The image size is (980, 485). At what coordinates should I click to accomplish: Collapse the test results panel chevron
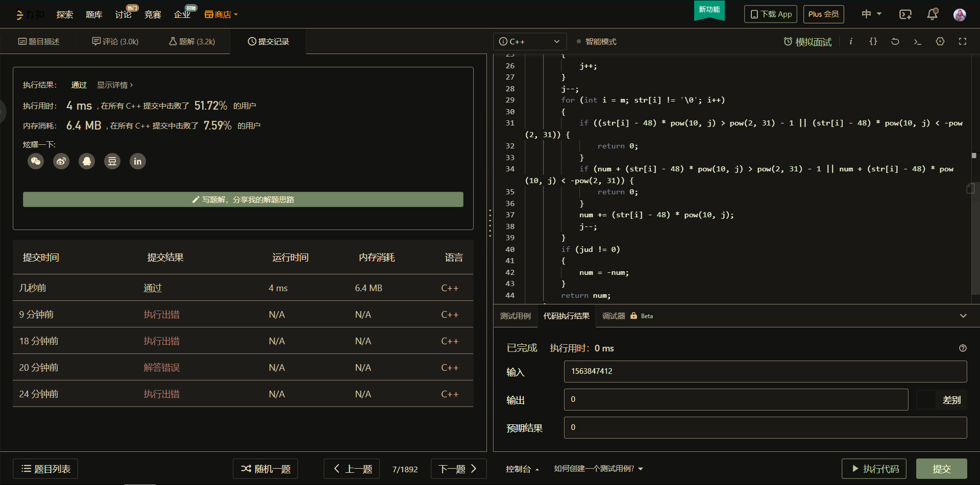963,316
